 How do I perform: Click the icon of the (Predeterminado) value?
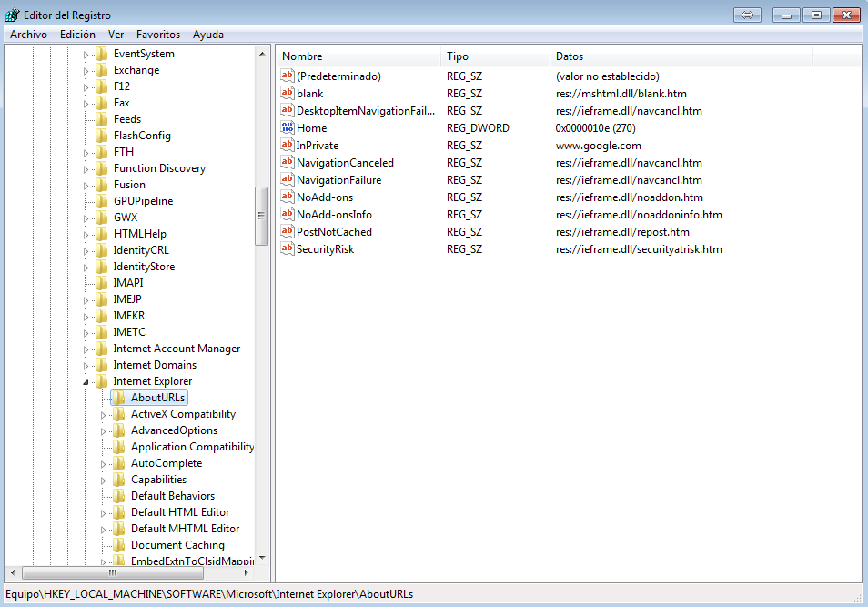(x=287, y=76)
